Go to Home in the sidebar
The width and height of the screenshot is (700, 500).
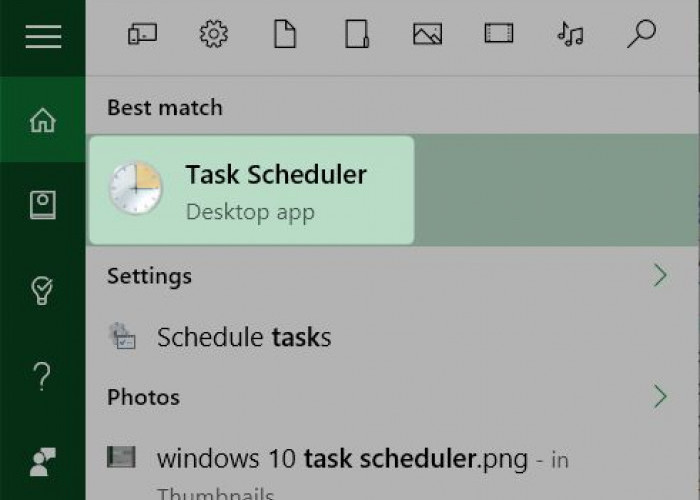click(43, 121)
